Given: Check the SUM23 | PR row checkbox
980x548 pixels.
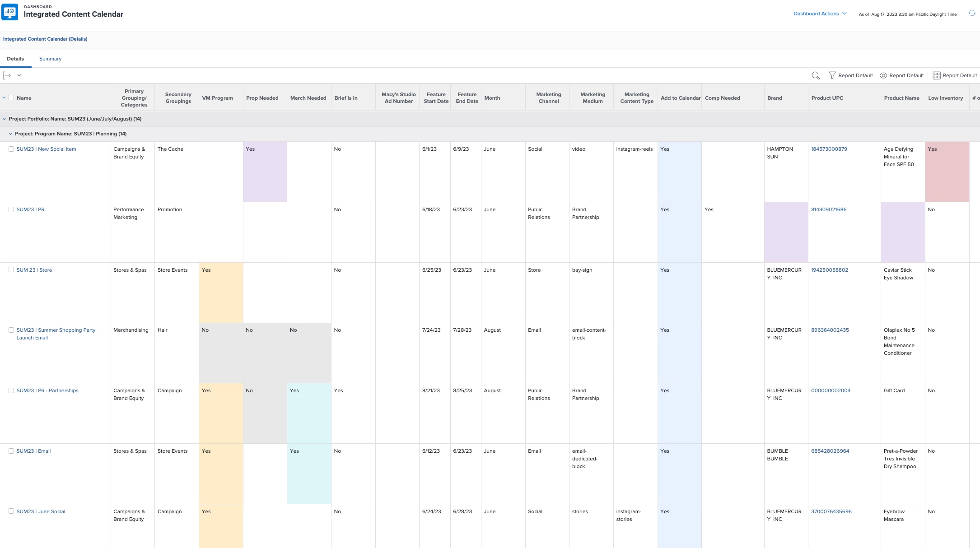Looking at the screenshot, I should point(11,209).
